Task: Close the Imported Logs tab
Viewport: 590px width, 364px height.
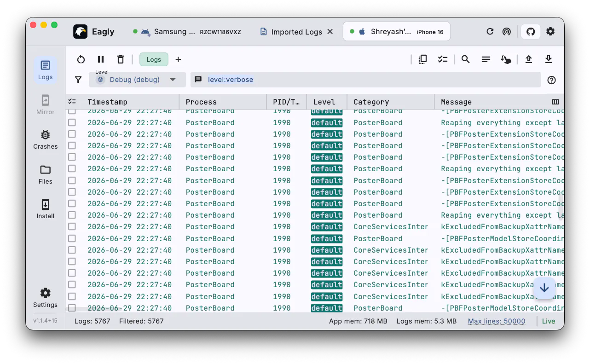Action: [330, 32]
